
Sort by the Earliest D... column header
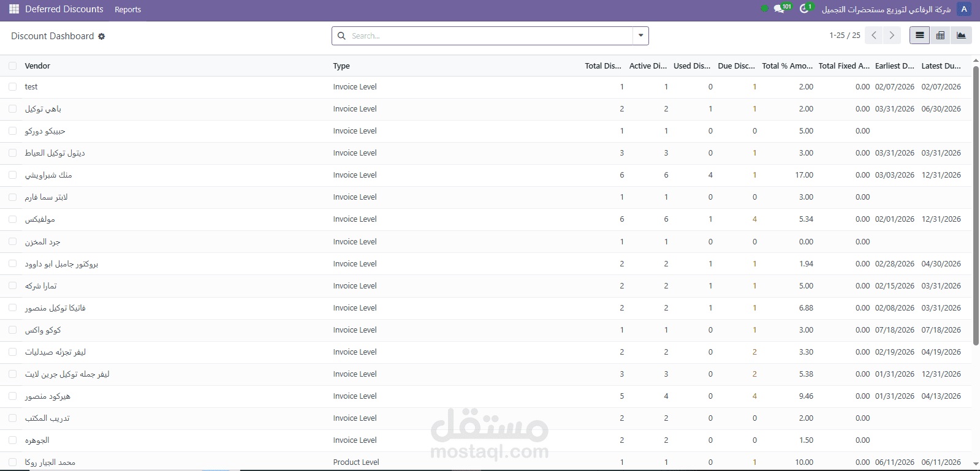pyautogui.click(x=895, y=66)
